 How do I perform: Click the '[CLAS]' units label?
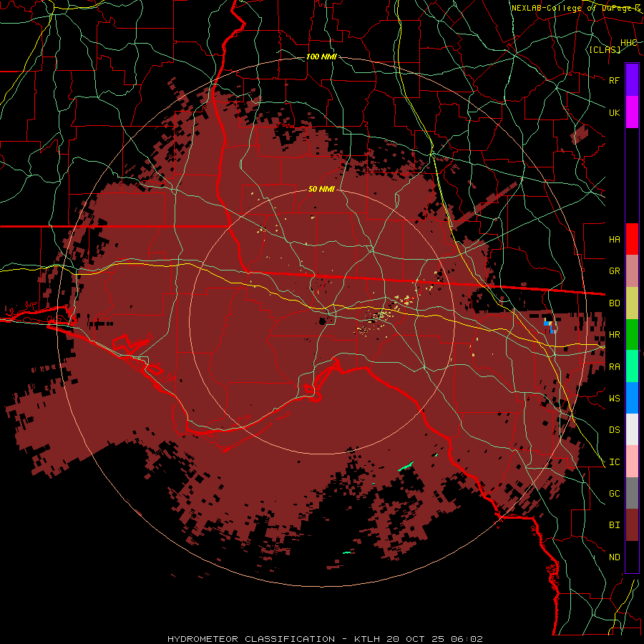[x=605, y=49]
